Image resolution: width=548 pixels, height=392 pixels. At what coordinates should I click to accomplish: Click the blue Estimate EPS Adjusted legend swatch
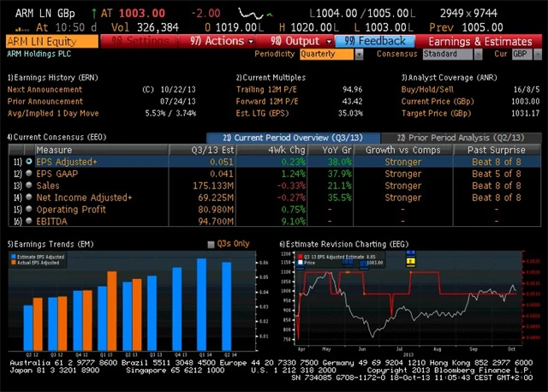point(13,256)
